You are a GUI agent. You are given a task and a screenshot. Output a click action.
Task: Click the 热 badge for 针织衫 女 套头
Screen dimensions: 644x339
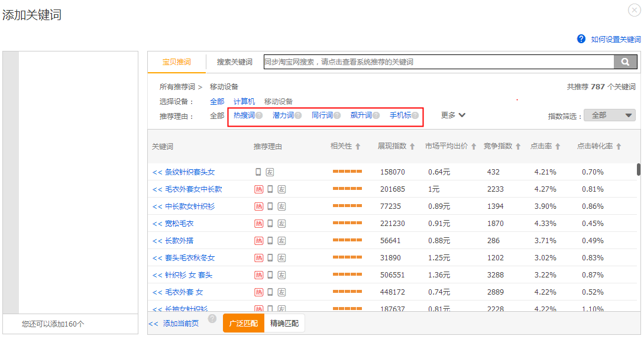pyautogui.click(x=259, y=275)
